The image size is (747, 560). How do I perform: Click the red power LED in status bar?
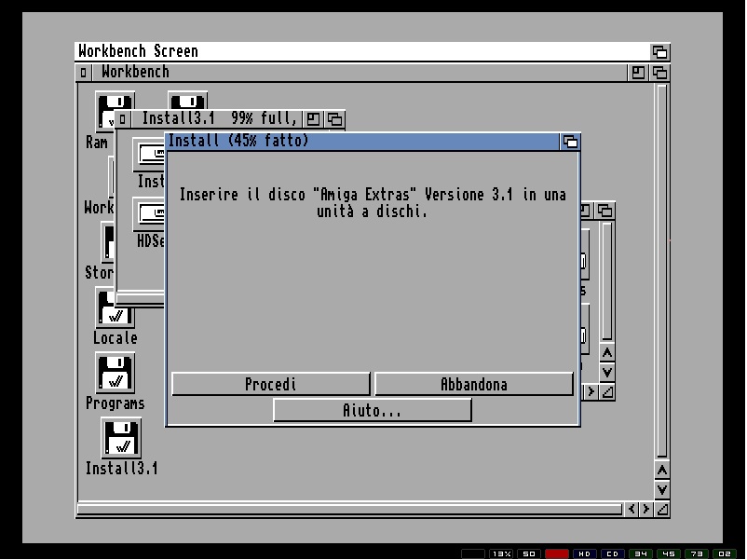pyautogui.click(x=557, y=553)
